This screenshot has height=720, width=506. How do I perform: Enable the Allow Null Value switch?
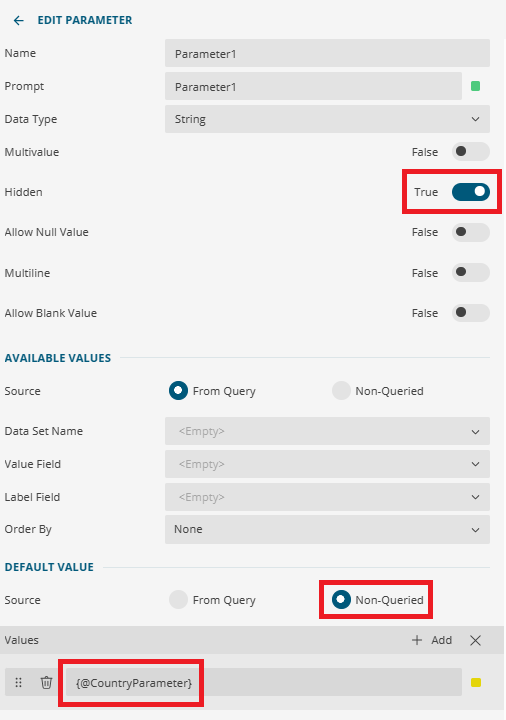point(471,232)
